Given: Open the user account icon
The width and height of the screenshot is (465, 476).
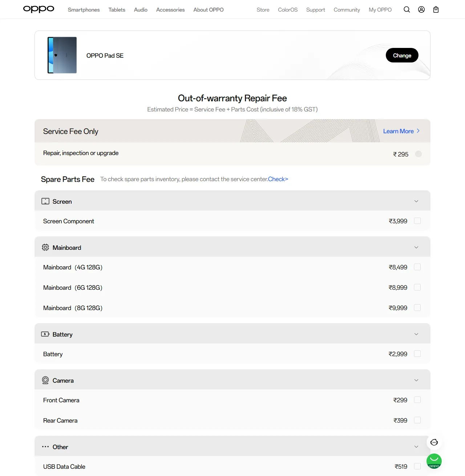Looking at the screenshot, I should pyautogui.click(x=421, y=9).
